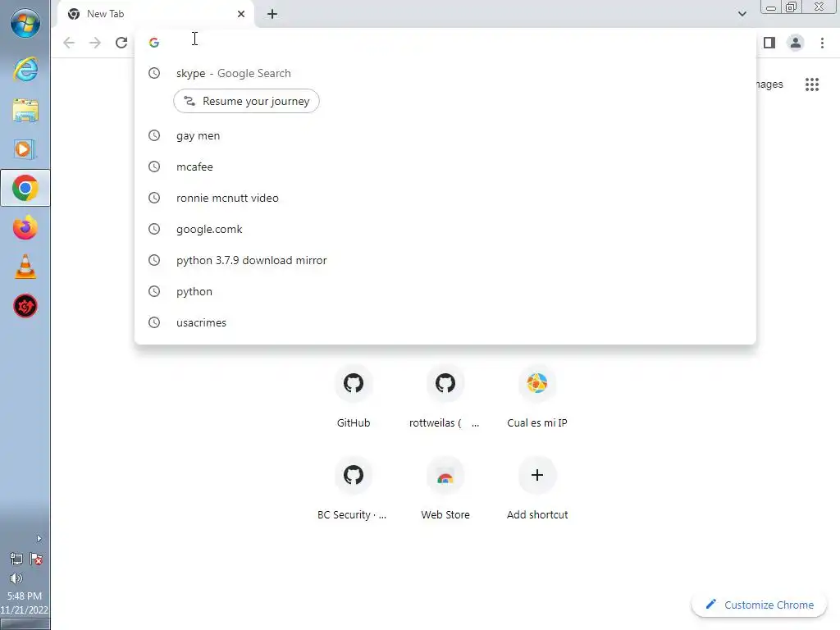The image size is (840, 630).
Task: Click the network tray icon
Action: (16, 559)
